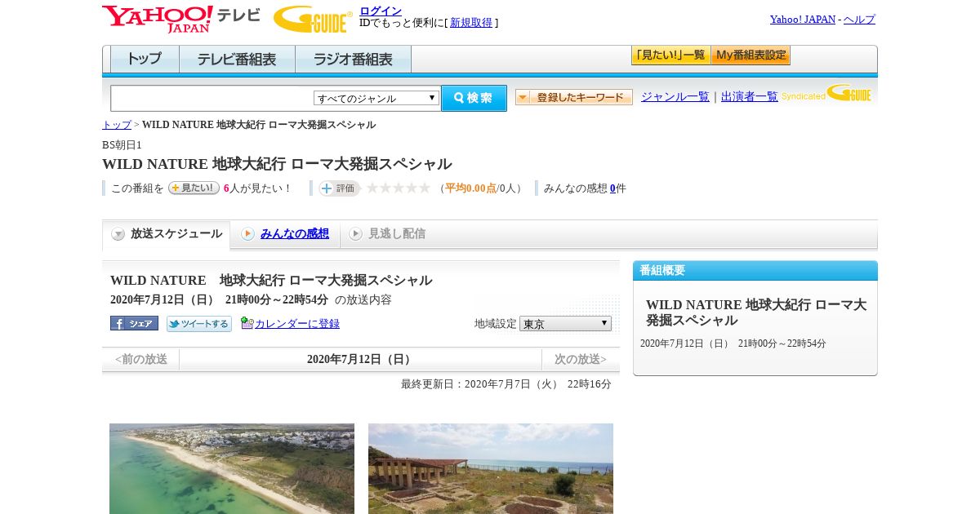
Task: Click the 評価 rating plus button
Action: coord(339,188)
